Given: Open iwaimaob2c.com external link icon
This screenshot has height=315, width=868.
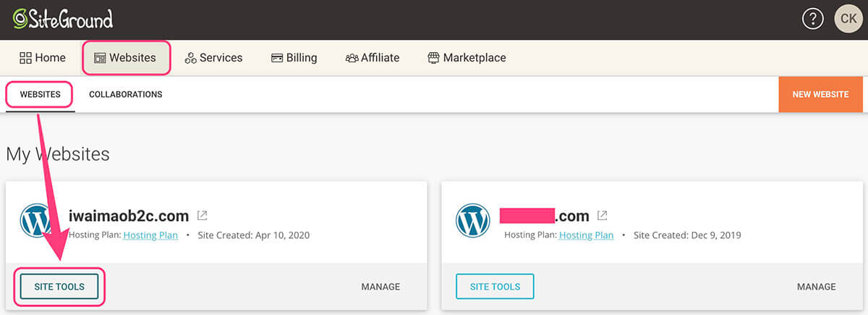Looking at the screenshot, I should (x=203, y=216).
